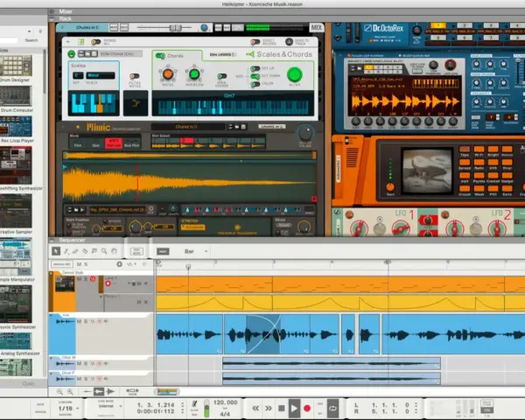Screen dimensions: 525x420
Task: Select the arrow selection tool in sequencer
Action: (56, 251)
